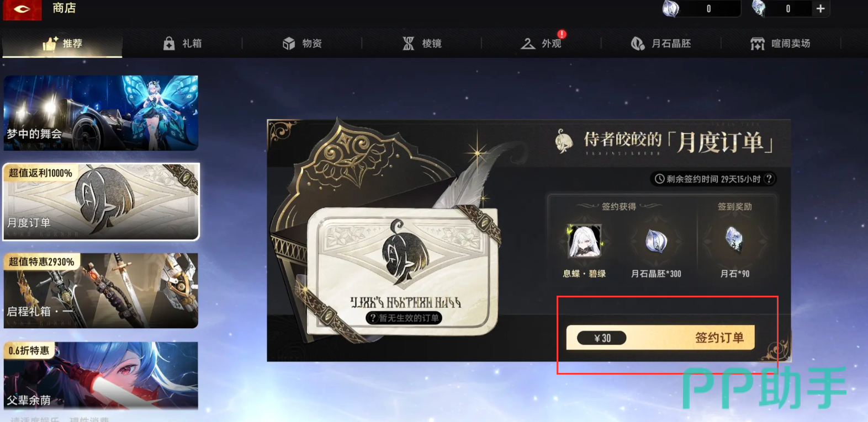
Task: Switch to the 物资 tab
Action: (x=302, y=43)
